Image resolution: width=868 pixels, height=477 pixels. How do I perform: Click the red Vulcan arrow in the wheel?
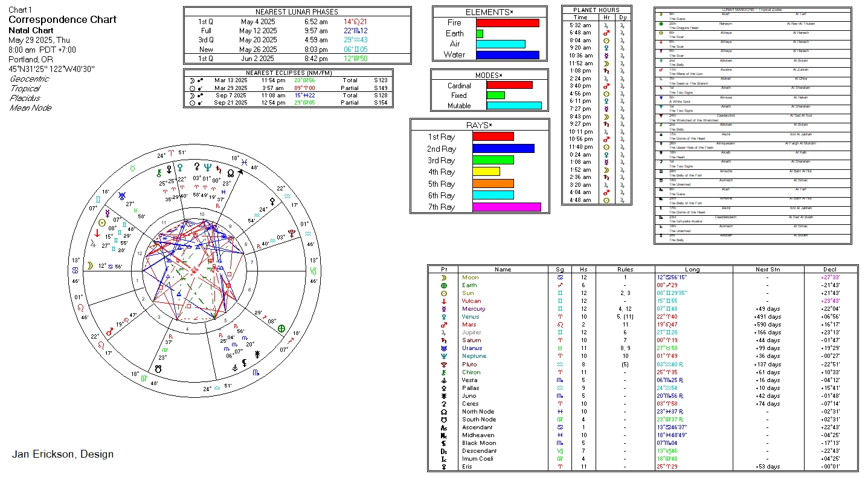(97, 233)
